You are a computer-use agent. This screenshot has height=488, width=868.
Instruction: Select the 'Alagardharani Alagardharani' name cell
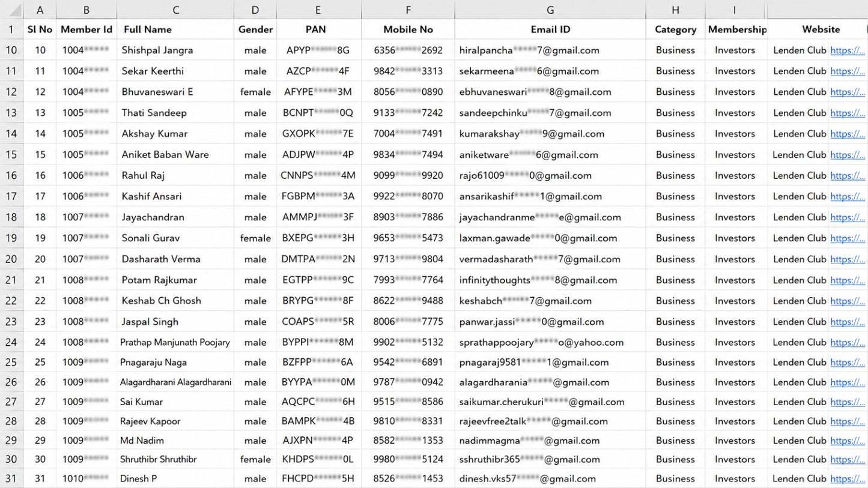(175, 382)
